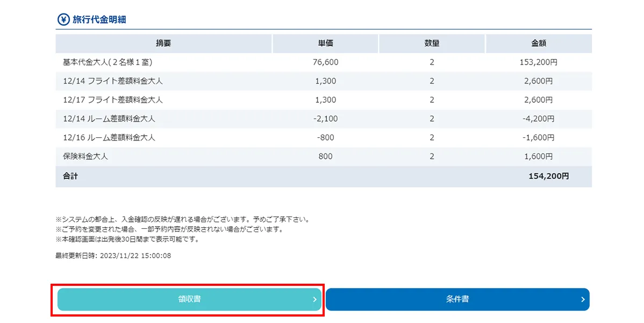Select the 基本代金大人 table row
The width and height of the screenshot is (644, 323).
tap(323, 62)
